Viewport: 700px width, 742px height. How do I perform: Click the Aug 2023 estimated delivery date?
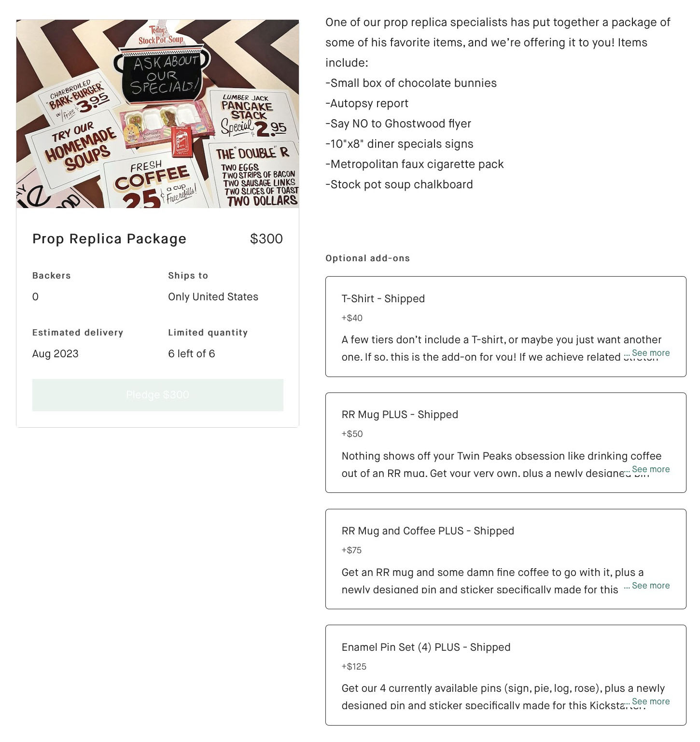[55, 354]
